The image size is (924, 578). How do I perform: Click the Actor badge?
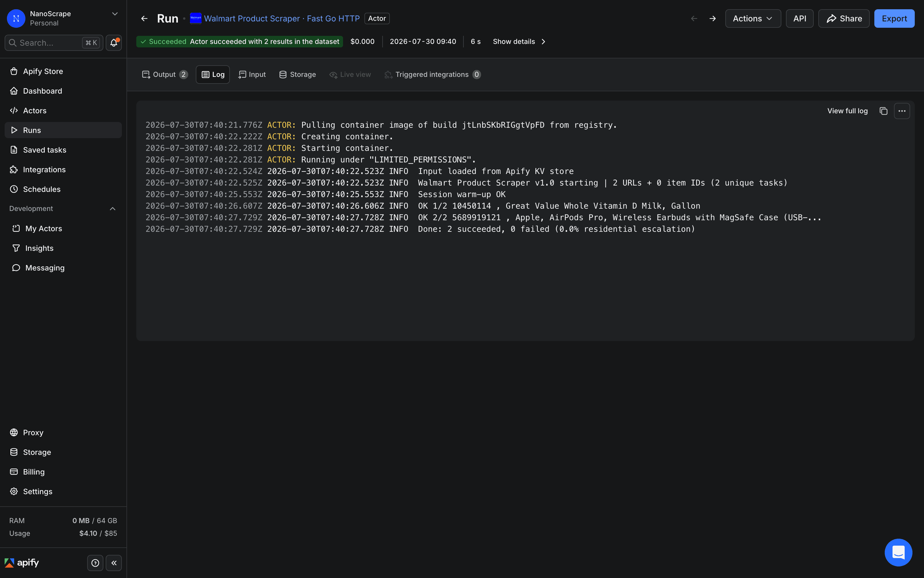click(377, 18)
